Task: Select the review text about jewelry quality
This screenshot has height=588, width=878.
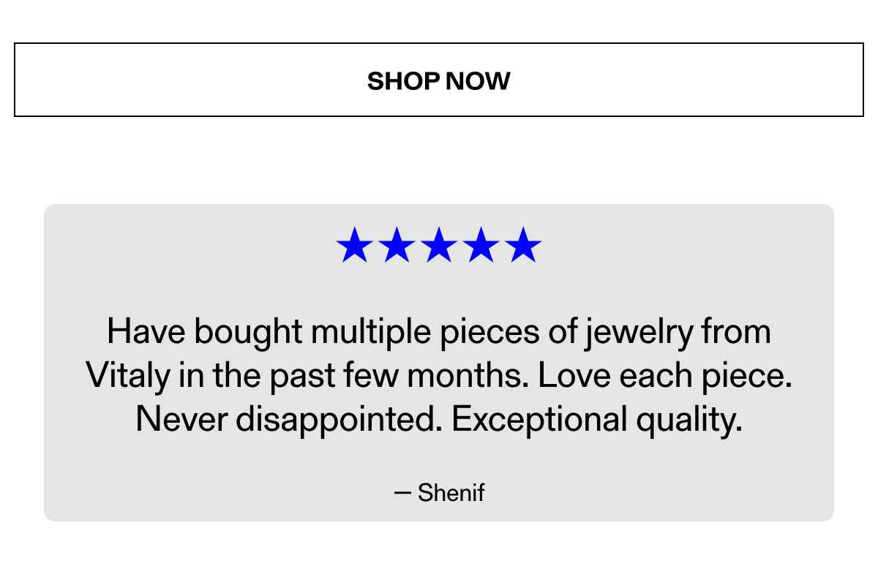Action: pyautogui.click(x=439, y=375)
